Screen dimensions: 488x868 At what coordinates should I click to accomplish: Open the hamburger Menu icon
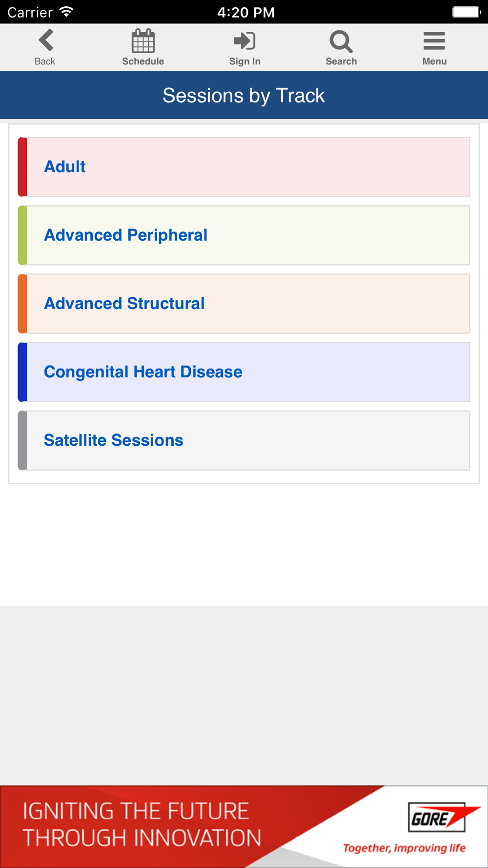click(x=434, y=41)
